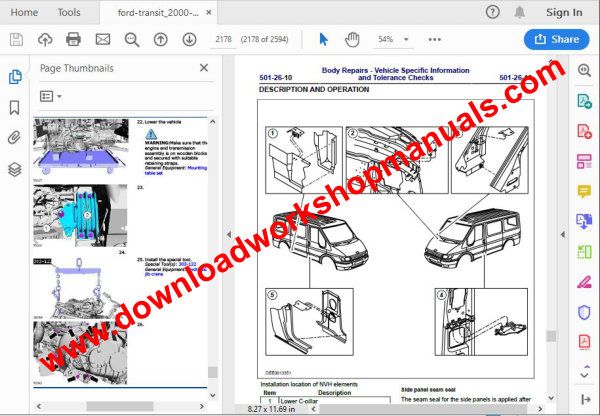Open Export PDF tool in right pane
This screenshot has width=600, height=416.
point(584,101)
